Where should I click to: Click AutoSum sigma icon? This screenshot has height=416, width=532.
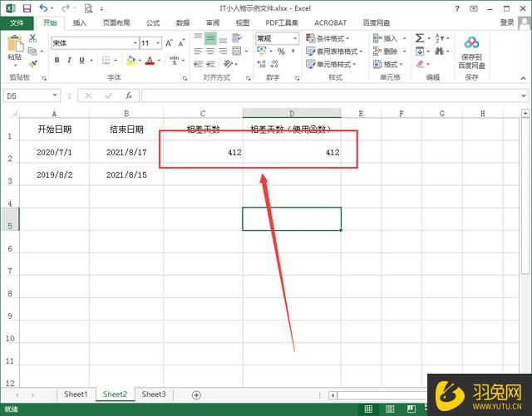point(420,38)
